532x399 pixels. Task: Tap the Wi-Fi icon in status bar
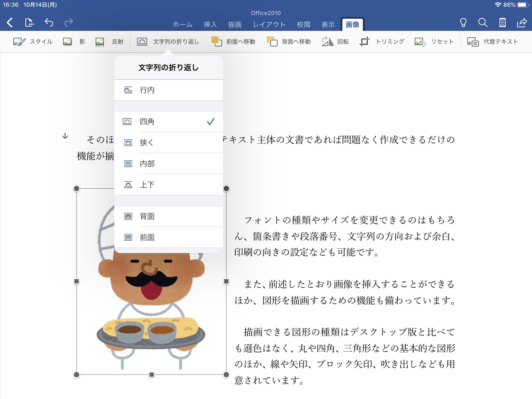498,5
